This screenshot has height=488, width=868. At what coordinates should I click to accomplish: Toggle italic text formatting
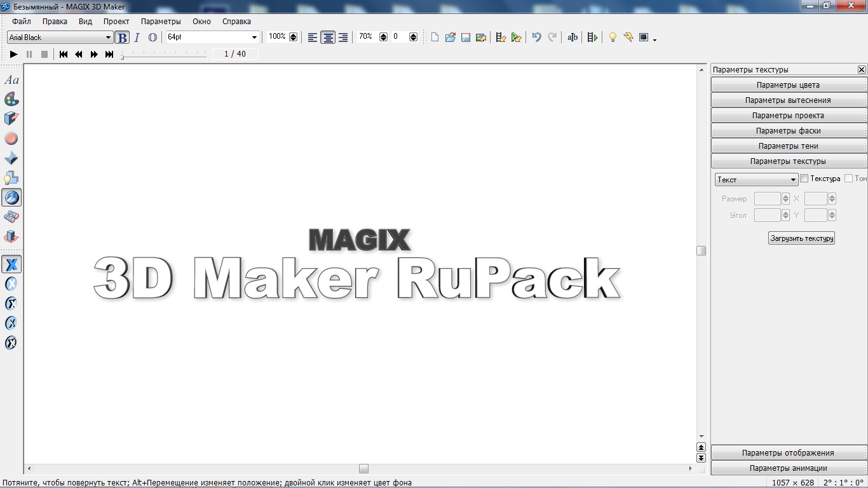pos(137,37)
